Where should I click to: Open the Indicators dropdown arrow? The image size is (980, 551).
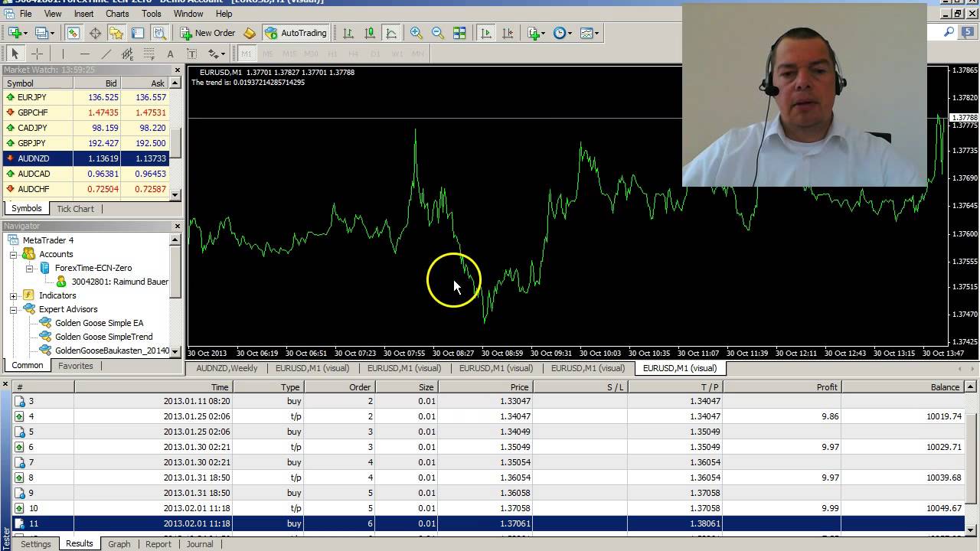pyautogui.click(x=544, y=33)
